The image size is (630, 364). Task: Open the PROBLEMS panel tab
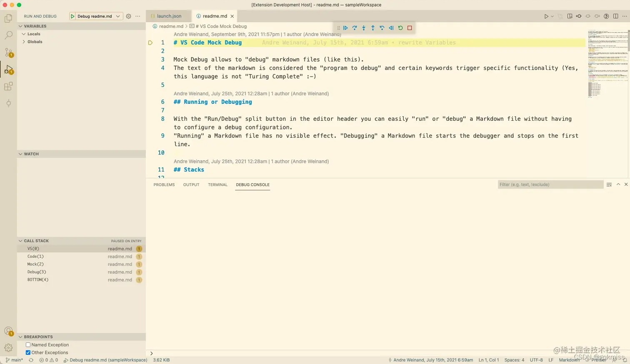[164, 184]
